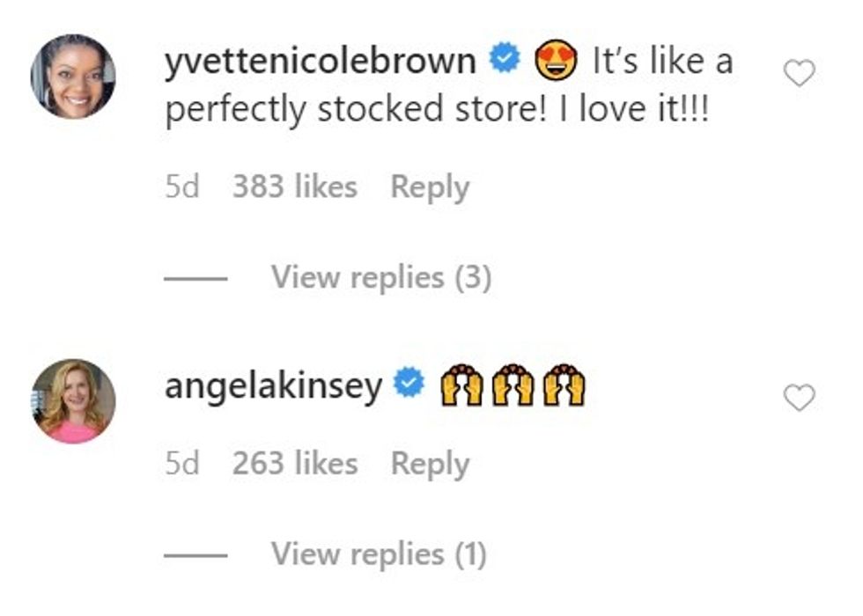Open yvettenicolebrown's profile picture
This screenshot has height=616, width=863.
click(x=73, y=77)
